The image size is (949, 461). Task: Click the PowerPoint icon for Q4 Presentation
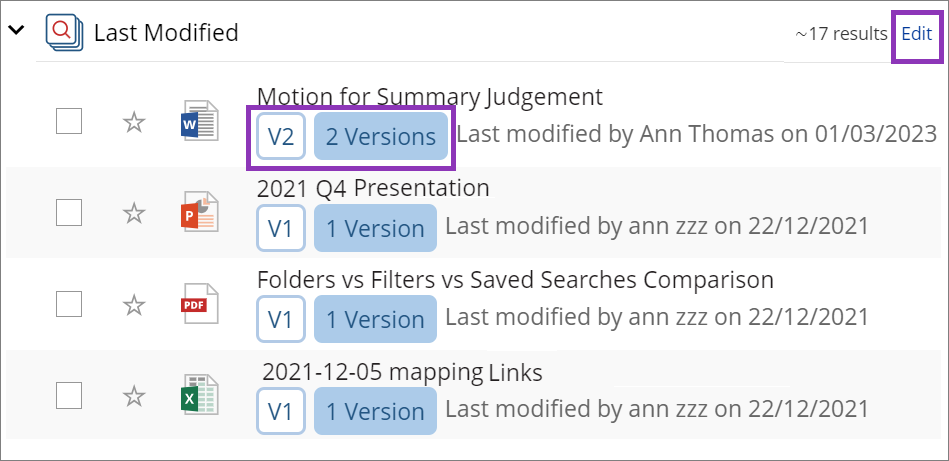pyautogui.click(x=199, y=213)
